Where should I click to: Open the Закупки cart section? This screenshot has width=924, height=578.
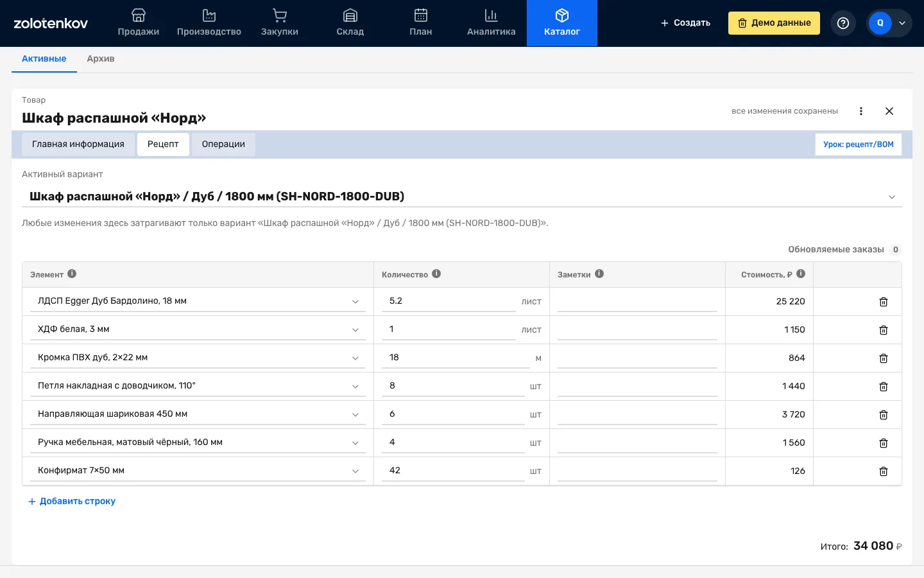tap(280, 23)
